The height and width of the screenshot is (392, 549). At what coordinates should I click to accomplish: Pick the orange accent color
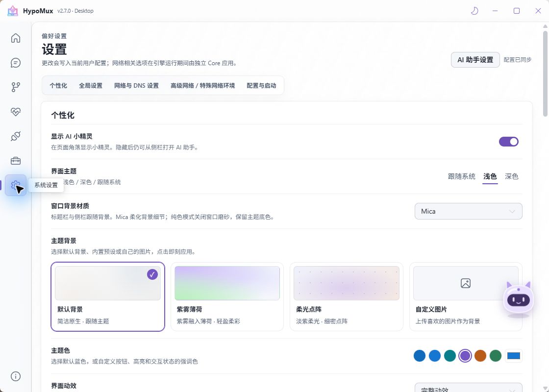click(x=480, y=356)
